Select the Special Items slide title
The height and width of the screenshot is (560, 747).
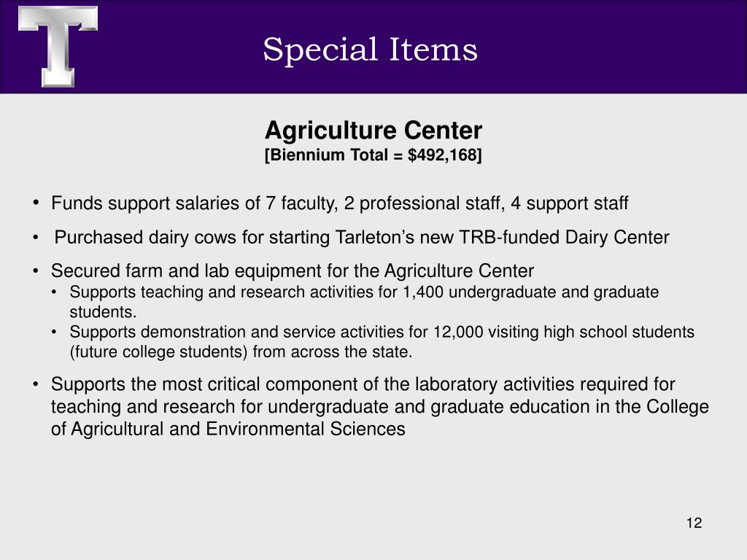click(370, 49)
